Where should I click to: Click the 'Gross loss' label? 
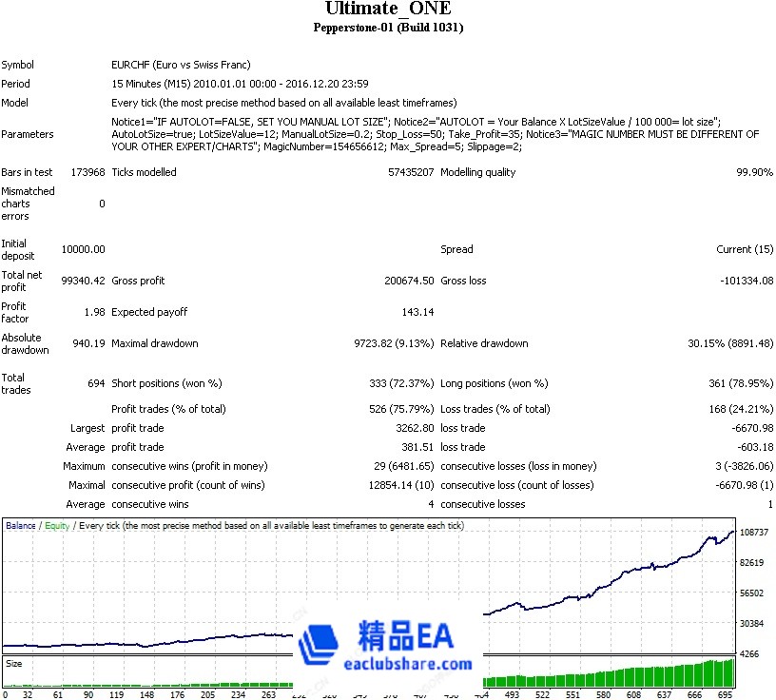point(463,281)
